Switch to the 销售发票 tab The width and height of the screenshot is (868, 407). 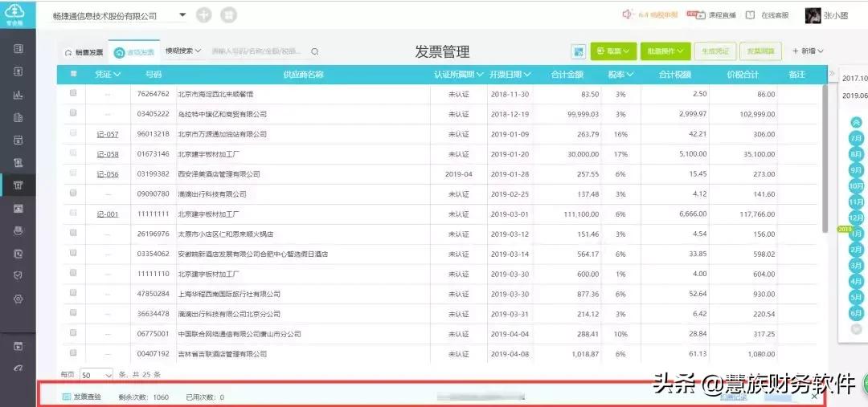pyautogui.click(x=84, y=52)
